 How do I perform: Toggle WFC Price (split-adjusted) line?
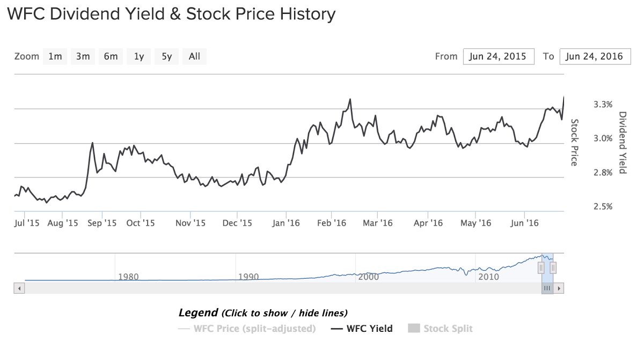point(247,329)
